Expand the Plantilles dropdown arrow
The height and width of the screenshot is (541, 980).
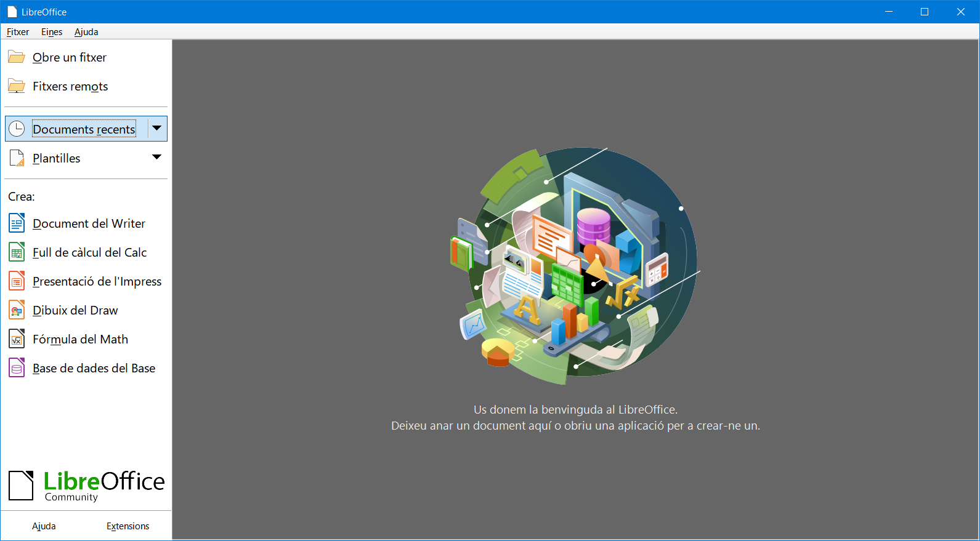157,158
